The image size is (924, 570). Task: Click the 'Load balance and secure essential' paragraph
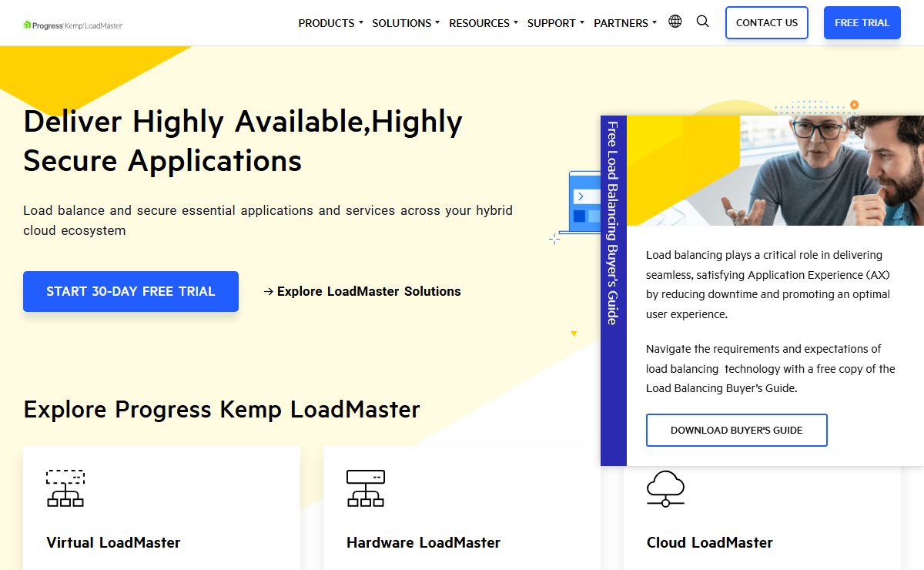[268, 220]
